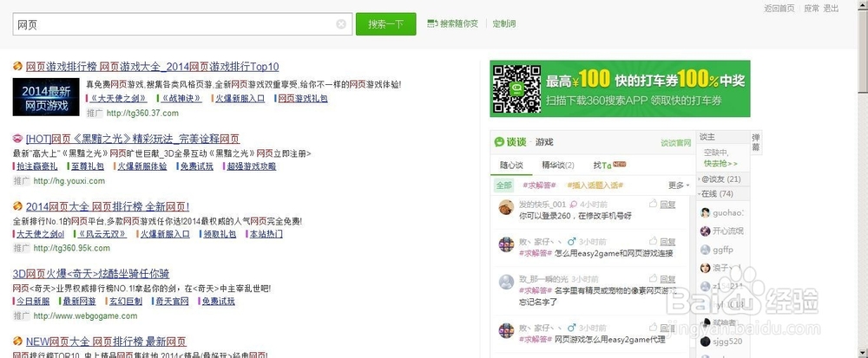Filter by #求解答# topic tag
The width and height of the screenshot is (868, 358).
pyautogui.click(x=539, y=186)
